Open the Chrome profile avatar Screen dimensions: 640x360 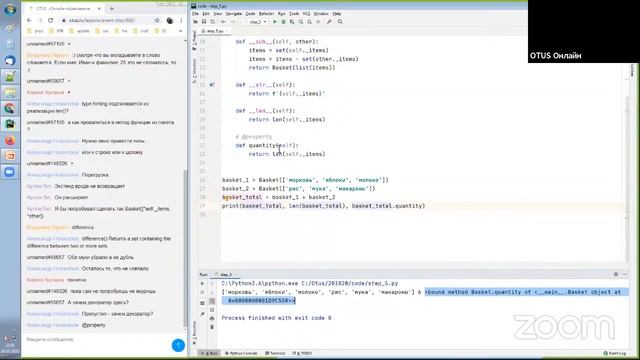pyautogui.click(x=170, y=20)
